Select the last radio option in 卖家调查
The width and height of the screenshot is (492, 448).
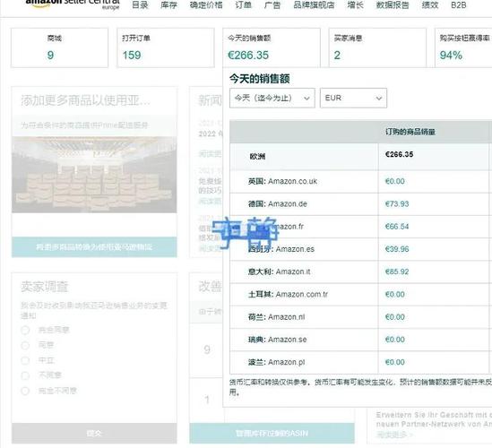[25, 391]
